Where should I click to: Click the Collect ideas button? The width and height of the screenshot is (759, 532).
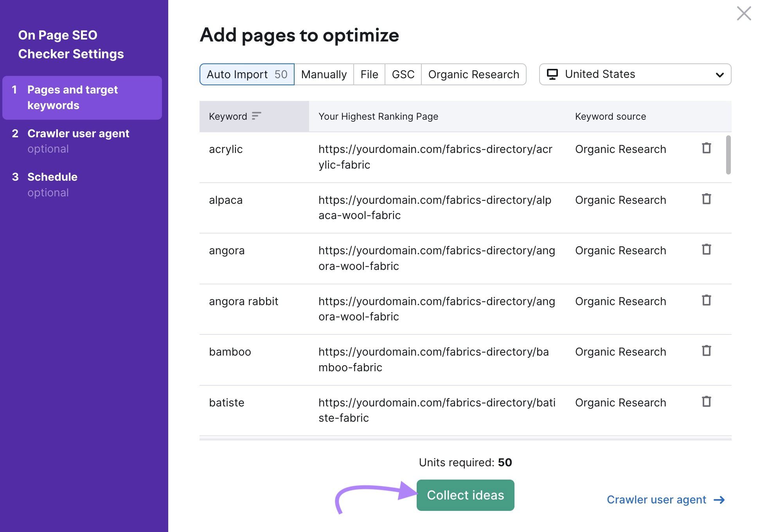pos(466,494)
